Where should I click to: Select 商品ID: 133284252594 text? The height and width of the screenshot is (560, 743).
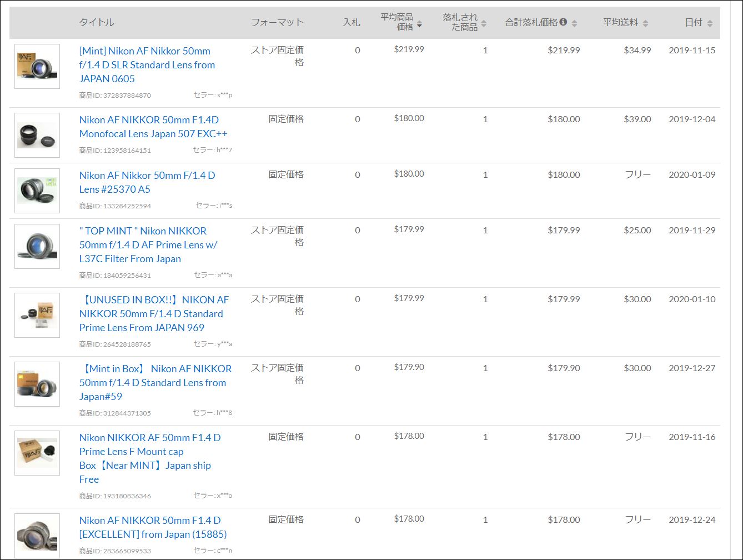(x=115, y=206)
